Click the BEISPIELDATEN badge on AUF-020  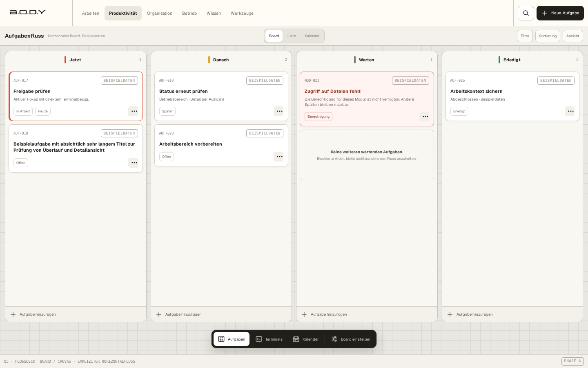click(x=265, y=133)
